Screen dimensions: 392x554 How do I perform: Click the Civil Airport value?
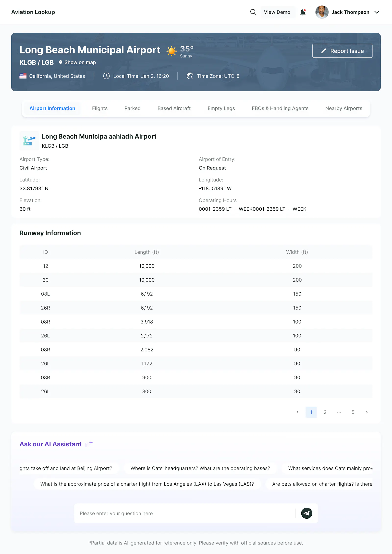point(33,168)
